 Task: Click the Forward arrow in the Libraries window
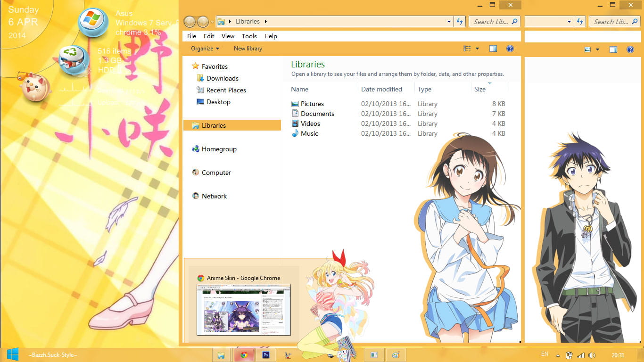[203, 22]
